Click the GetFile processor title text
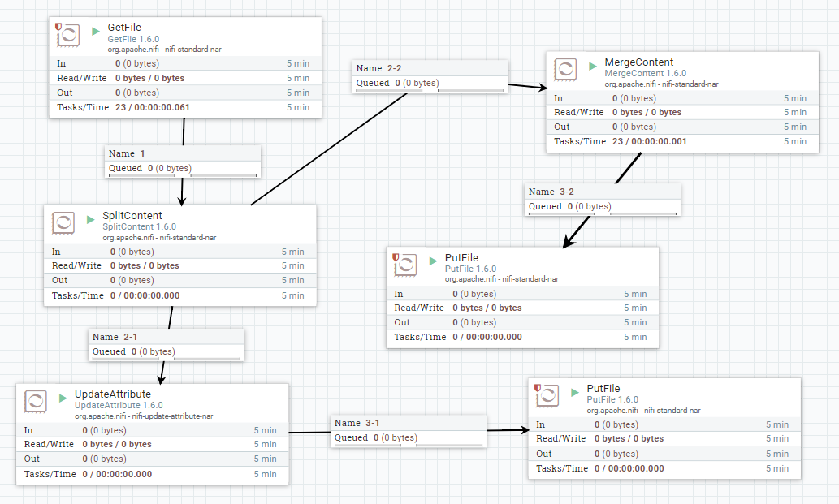Screen dimensions: 839x504 (124, 28)
